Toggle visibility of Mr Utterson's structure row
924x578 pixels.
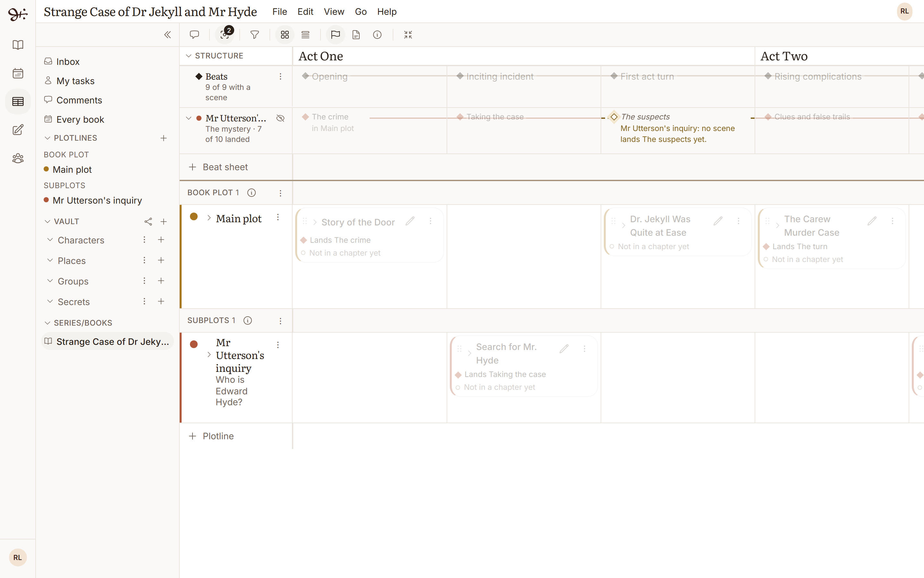tap(281, 118)
